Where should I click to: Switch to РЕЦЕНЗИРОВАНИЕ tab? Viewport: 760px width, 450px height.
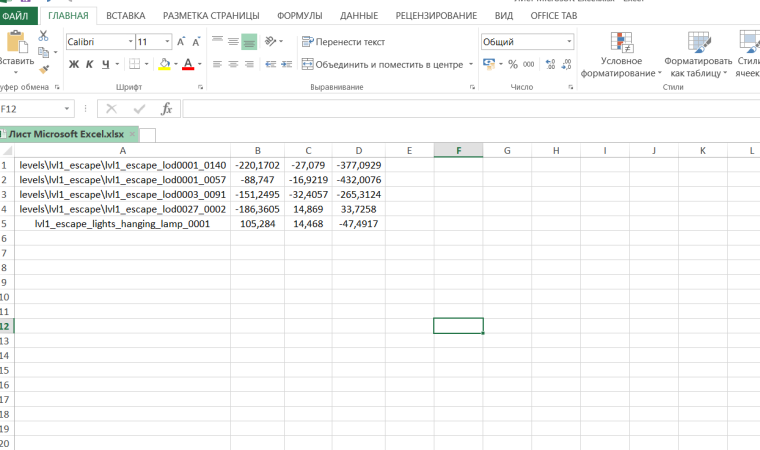(436, 16)
